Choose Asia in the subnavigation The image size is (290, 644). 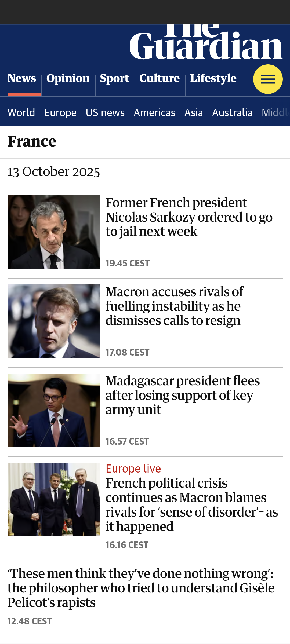[x=194, y=112]
